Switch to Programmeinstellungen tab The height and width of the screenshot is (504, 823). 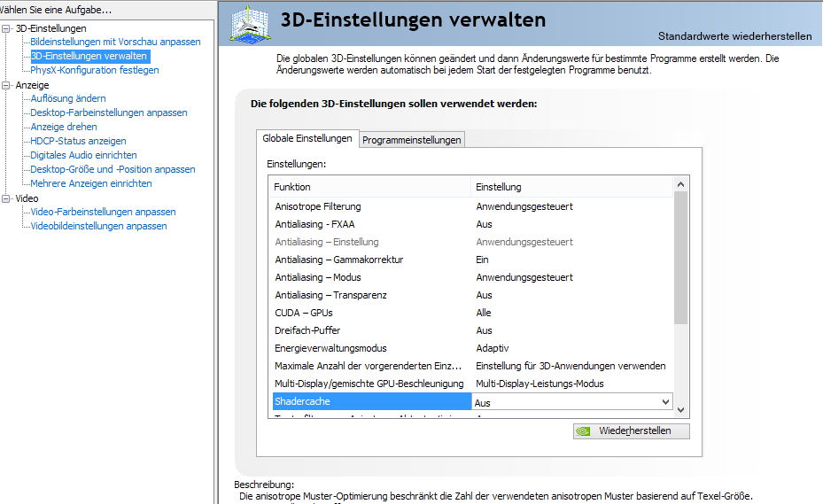[x=411, y=140]
